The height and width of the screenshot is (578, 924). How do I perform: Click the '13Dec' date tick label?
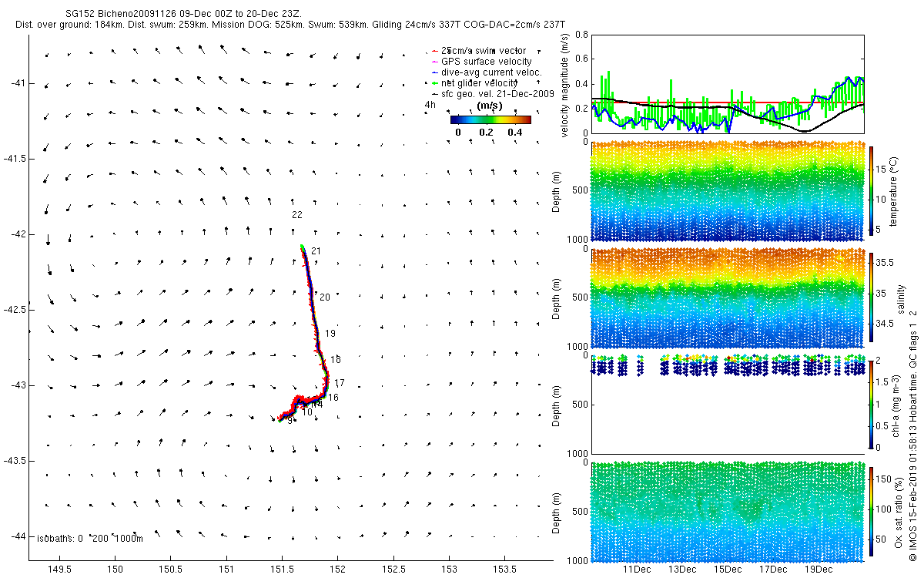pyautogui.click(x=682, y=570)
